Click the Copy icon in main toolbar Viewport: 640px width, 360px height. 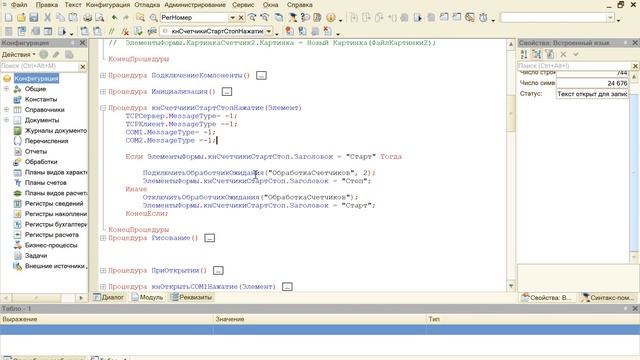tap(60, 18)
